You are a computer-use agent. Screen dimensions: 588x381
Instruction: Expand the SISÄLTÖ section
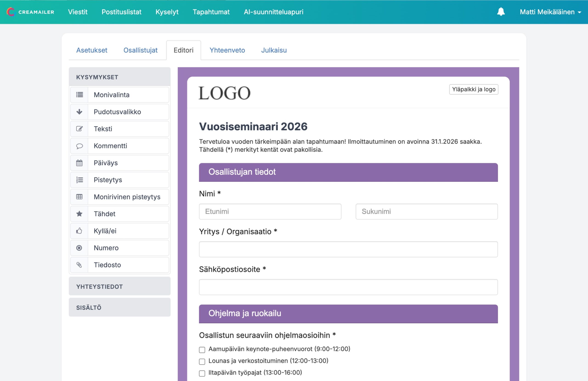tap(120, 307)
